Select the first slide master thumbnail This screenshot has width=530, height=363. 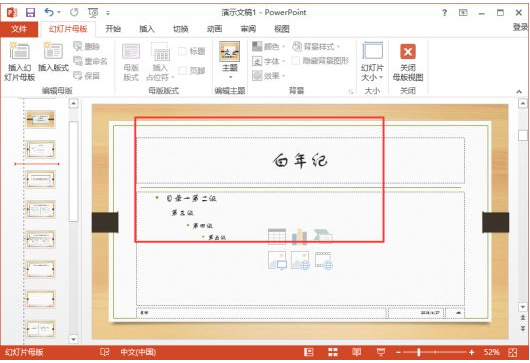point(41,119)
